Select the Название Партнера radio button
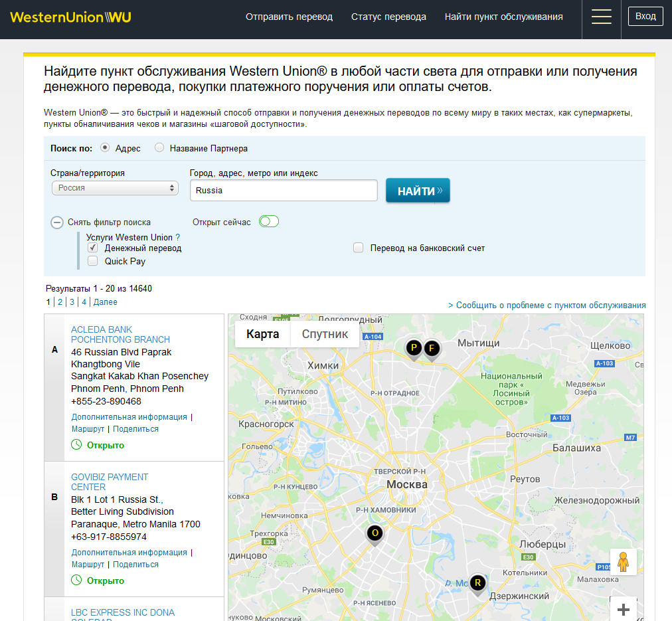 159,147
